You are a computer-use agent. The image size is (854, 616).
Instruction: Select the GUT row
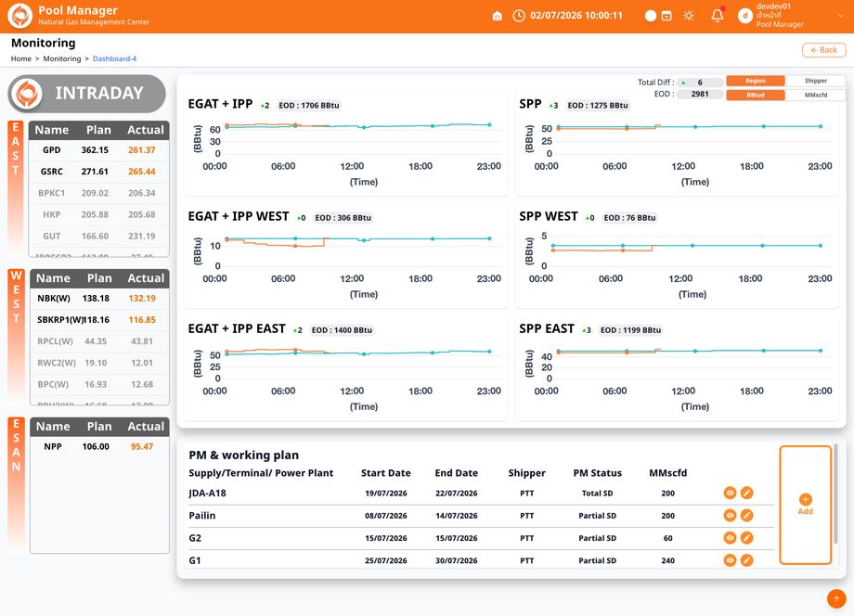(x=99, y=237)
